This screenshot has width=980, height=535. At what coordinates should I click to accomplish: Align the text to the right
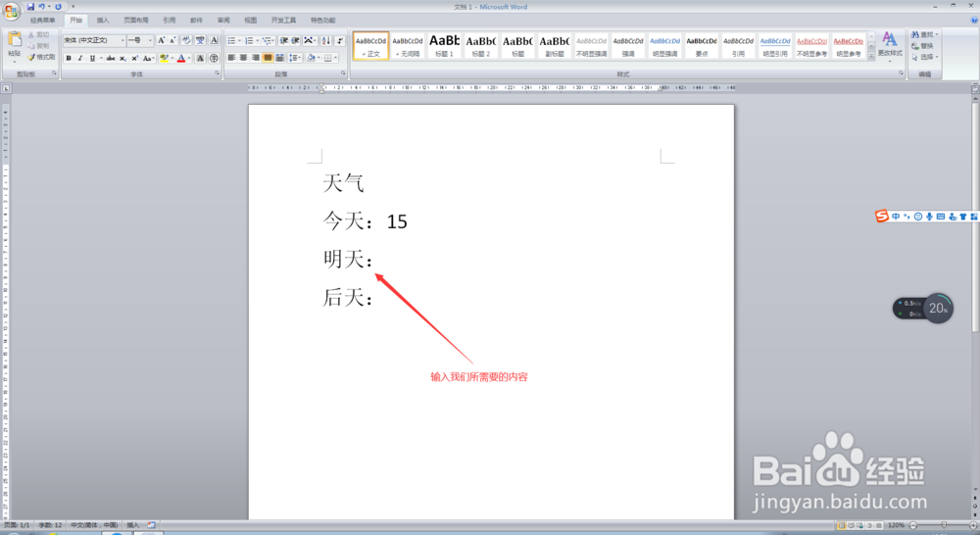(256, 58)
